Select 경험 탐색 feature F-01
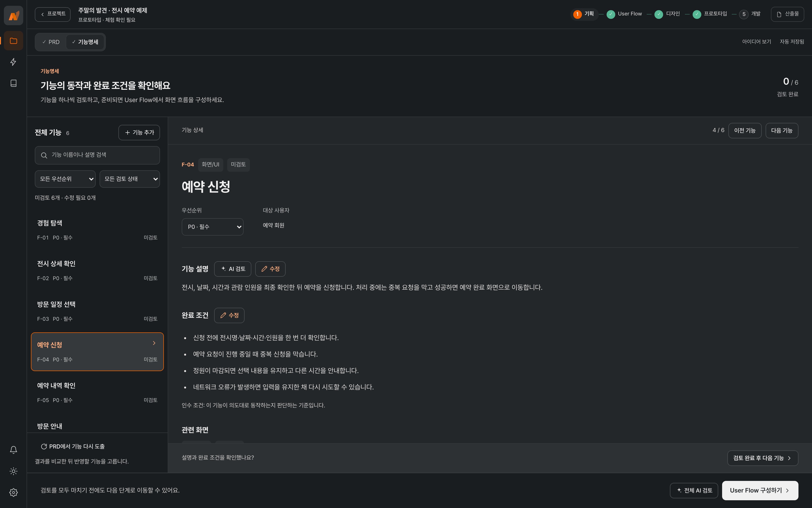The height and width of the screenshot is (508, 812). pyautogui.click(x=97, y=230)
